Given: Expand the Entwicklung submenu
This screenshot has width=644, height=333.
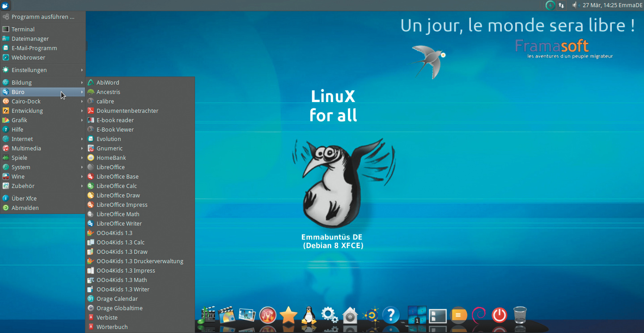Looking at the screenshot, I should [43, 111].
